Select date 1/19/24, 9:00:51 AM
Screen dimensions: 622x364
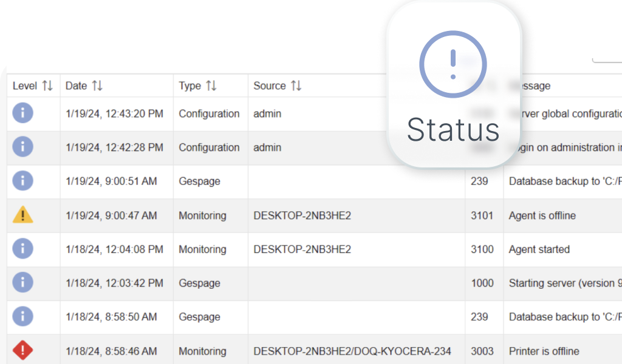[111, 181]
